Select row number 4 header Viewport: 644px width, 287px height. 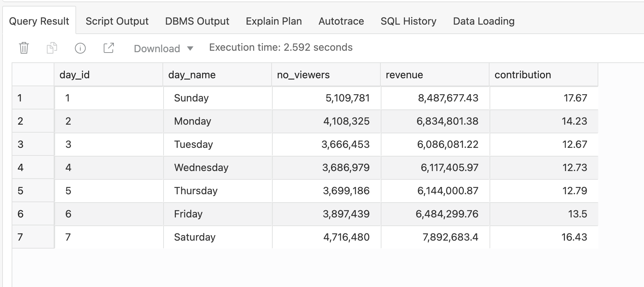pos(33,167)
